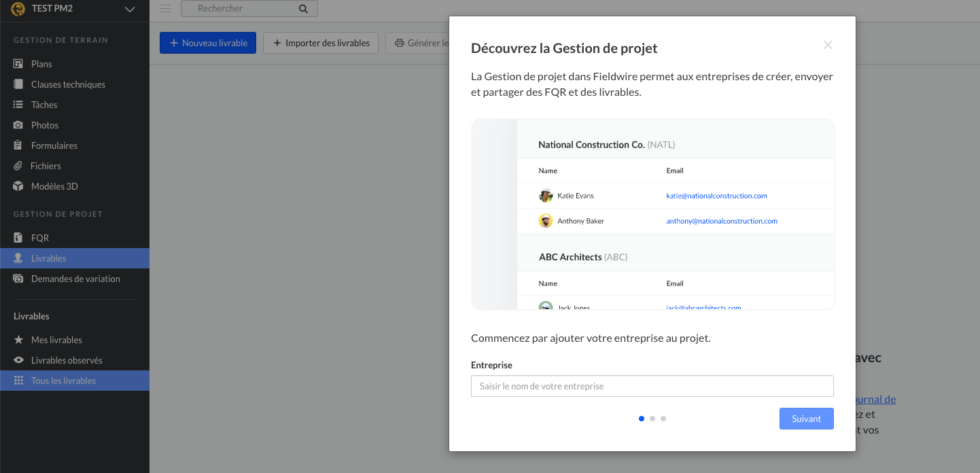This screenshot has width=980, height=473.
Task: Click the Livrables stamp icon
Action: 18,258
